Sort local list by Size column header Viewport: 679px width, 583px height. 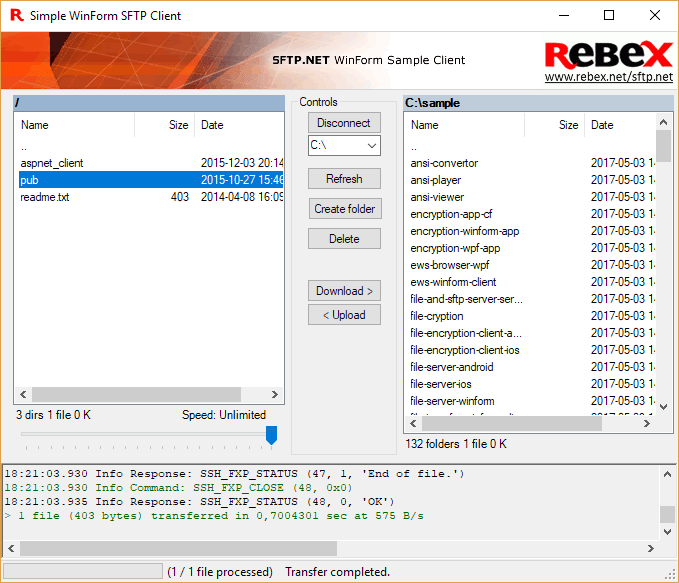[x=567, y=125]
